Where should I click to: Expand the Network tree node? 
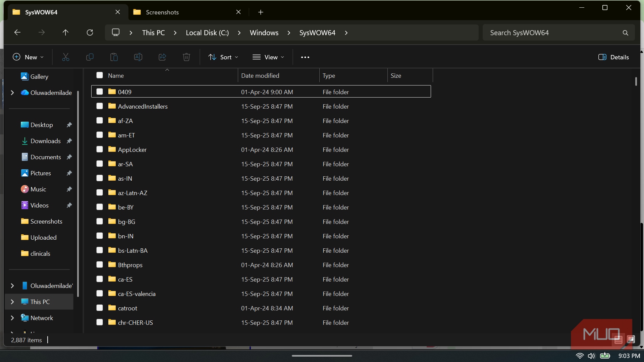[12, 318]
